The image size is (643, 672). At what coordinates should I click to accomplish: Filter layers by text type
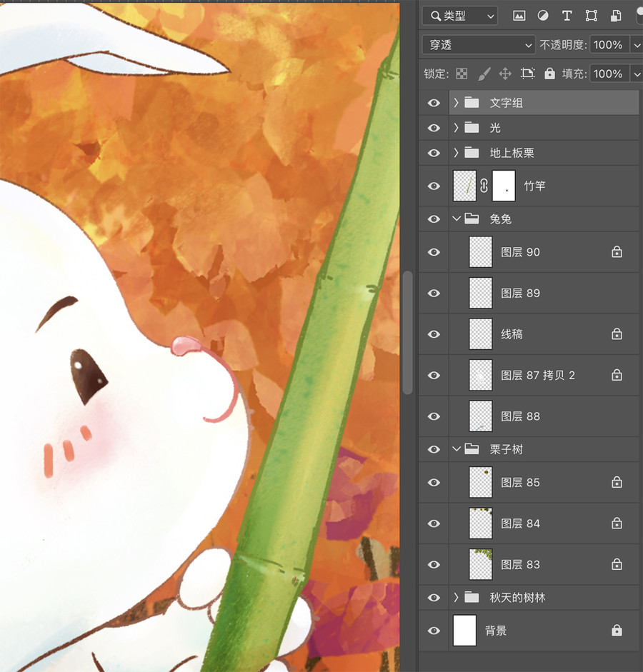coord(567,16)
